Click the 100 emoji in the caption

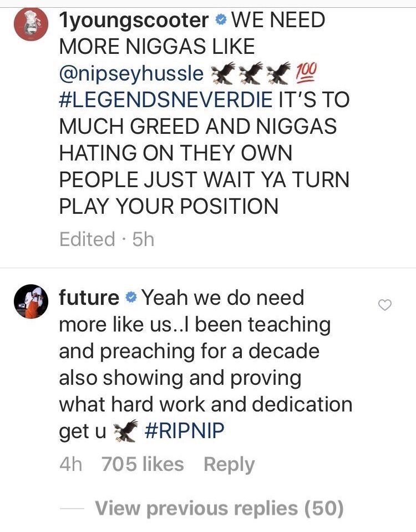[306, 73]
